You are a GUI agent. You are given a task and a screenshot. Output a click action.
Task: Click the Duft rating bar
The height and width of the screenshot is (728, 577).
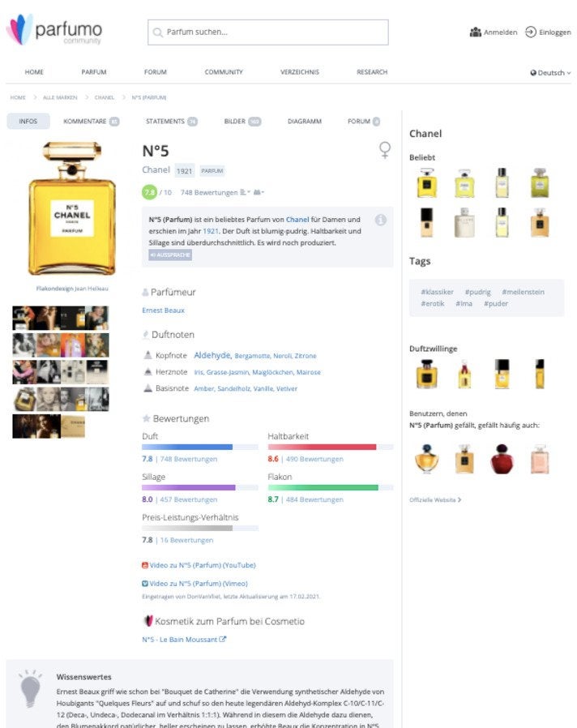point(200,448)
